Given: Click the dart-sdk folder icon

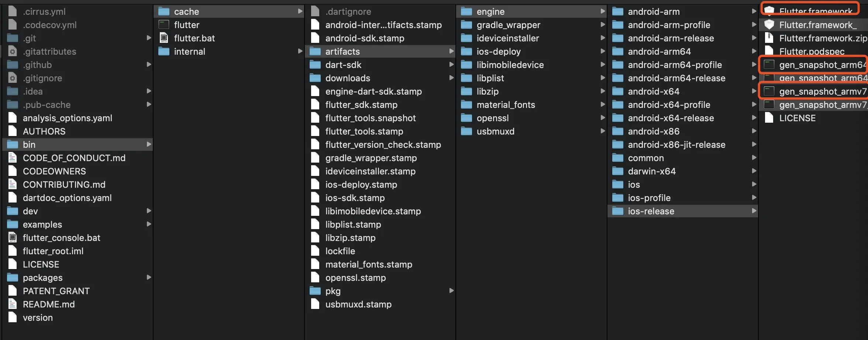Looking at the screenshot, I should (315, 65).
